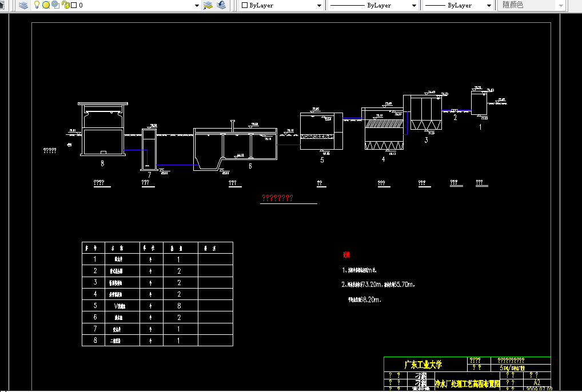Screen dimensions: 582x392
Task: Select the 'V' filter name in row 5
Action: point(119,306)
